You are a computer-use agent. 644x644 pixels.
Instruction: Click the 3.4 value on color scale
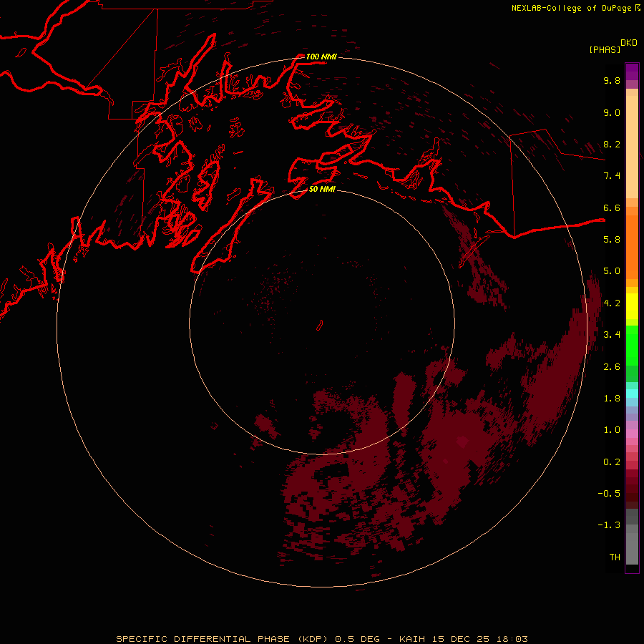pyautogui.click(x=612, y=335)
